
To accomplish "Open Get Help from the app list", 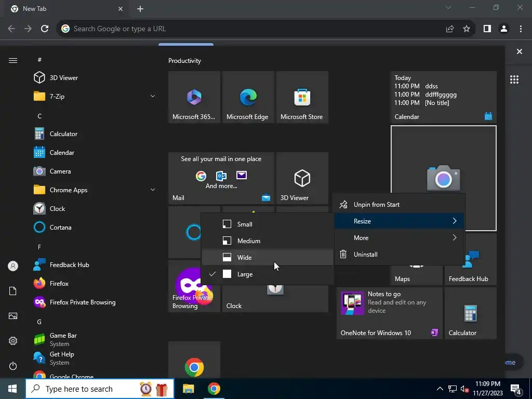I will coord(95,358).
